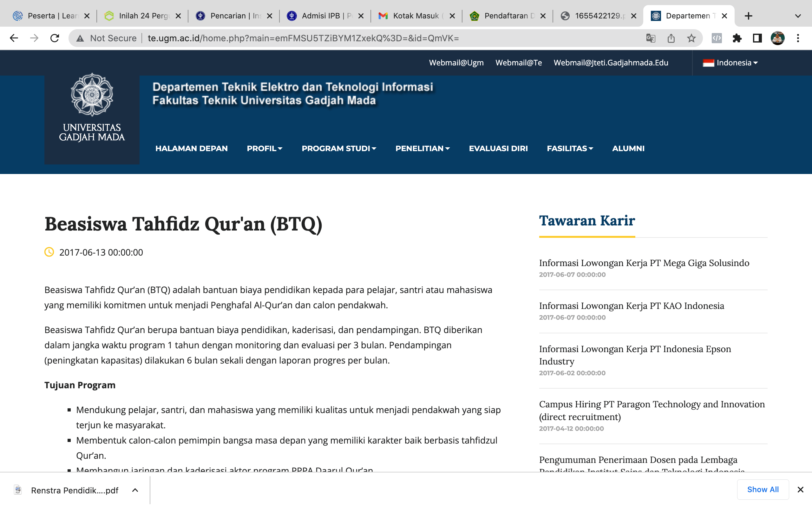This screenshot has height=508, width=812.
Task: Open the code extension icon in toolbar
Action: (x=717, y=38)
